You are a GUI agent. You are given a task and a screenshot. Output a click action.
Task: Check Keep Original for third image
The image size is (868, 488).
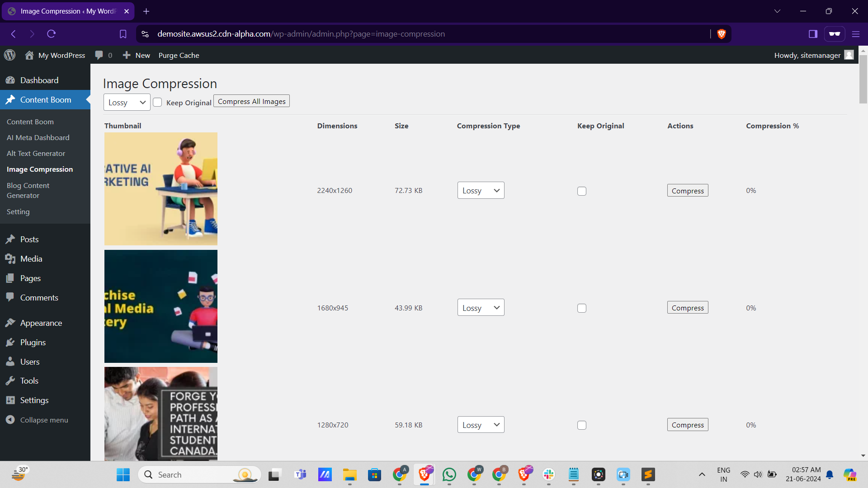point(581,425)
